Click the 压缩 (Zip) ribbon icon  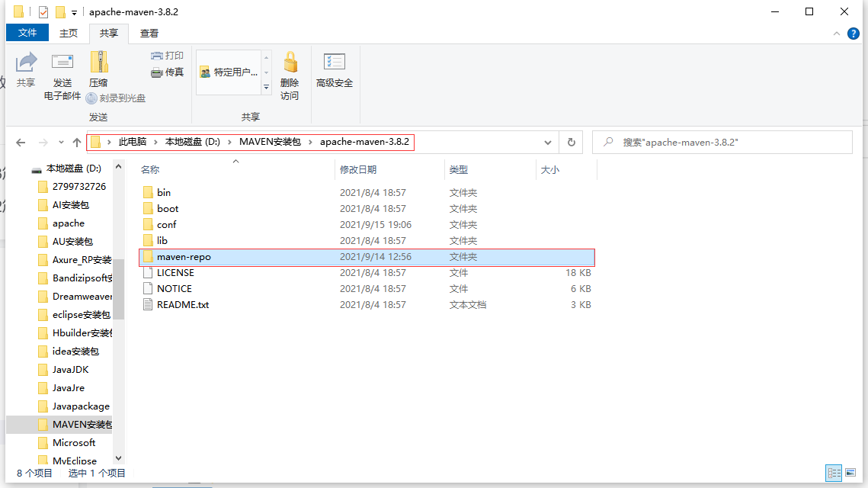98,69
